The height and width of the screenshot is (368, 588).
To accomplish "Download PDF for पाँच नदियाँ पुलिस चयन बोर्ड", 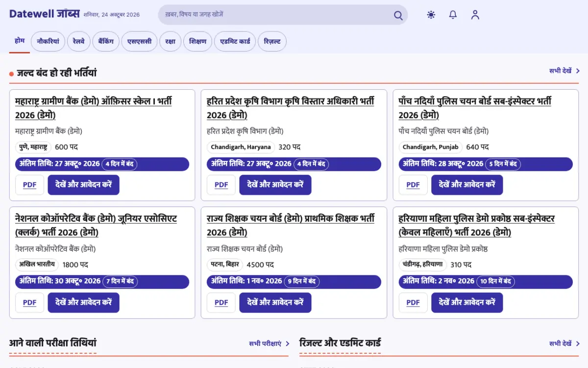I will click(413, 185).
